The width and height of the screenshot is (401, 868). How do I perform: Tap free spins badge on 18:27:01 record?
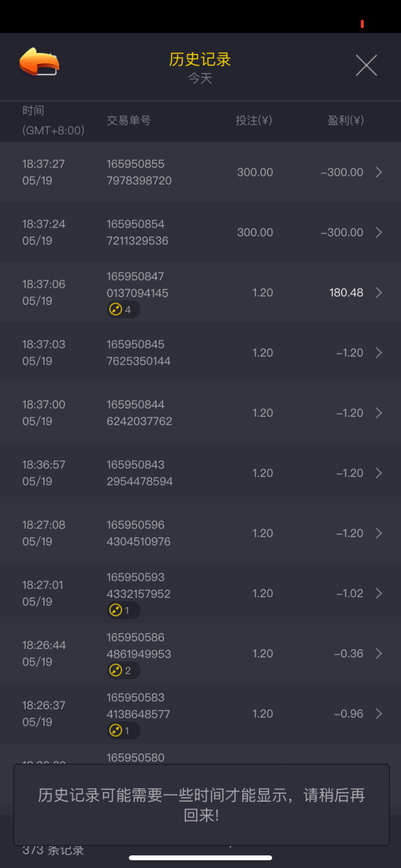(123, 610)
